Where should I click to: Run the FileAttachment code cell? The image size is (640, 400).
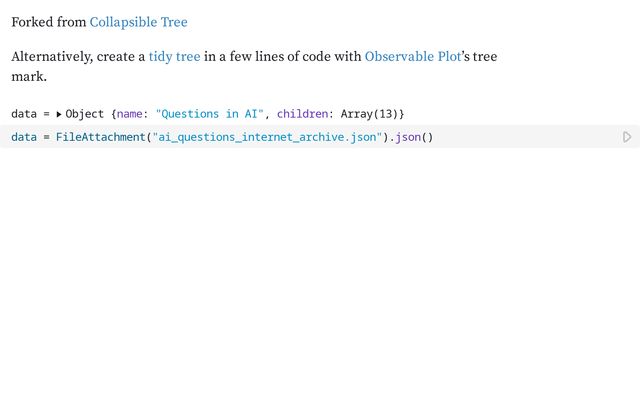tap(627, 137)
